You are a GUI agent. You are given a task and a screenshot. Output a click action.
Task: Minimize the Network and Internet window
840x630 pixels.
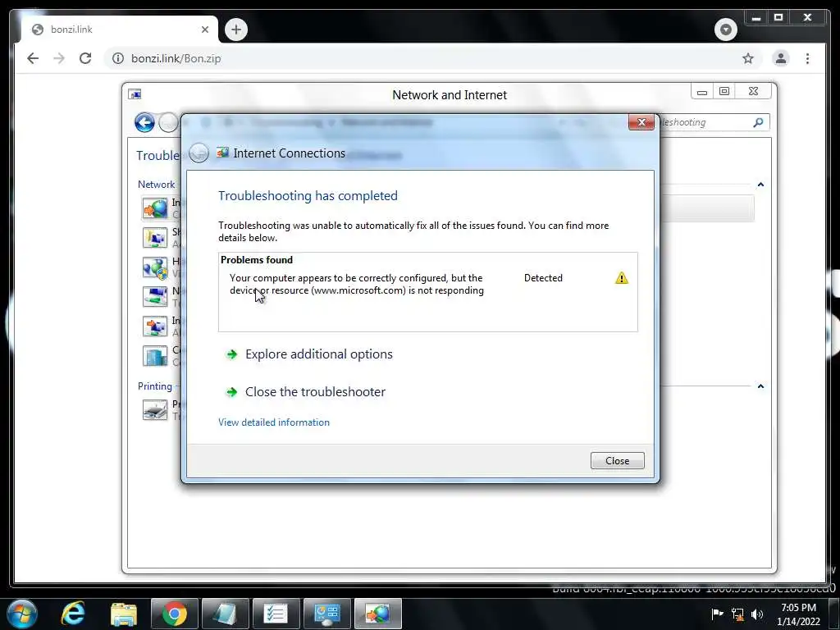point(702,91)
